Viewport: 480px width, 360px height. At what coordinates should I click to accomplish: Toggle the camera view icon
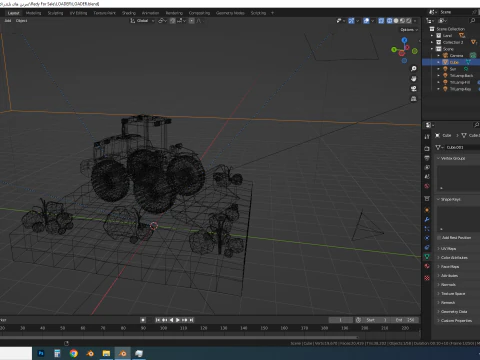[414, 89]
